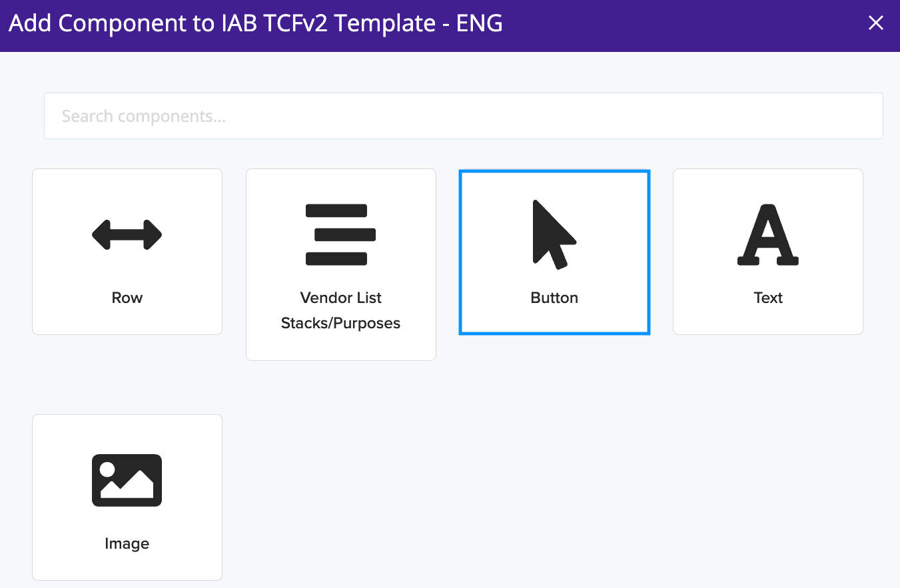Image resolution: width=900 pixels, height=588 pixels.
Task: Click the stacked bars Vendor List icon
Action: pyautogui.click(x=340, y=234)
